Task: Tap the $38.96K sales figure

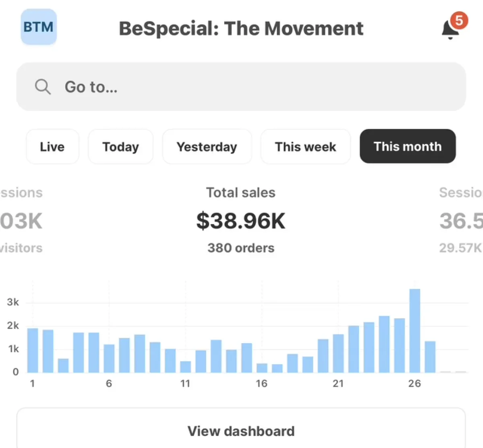Action: [x=241, y=221]
